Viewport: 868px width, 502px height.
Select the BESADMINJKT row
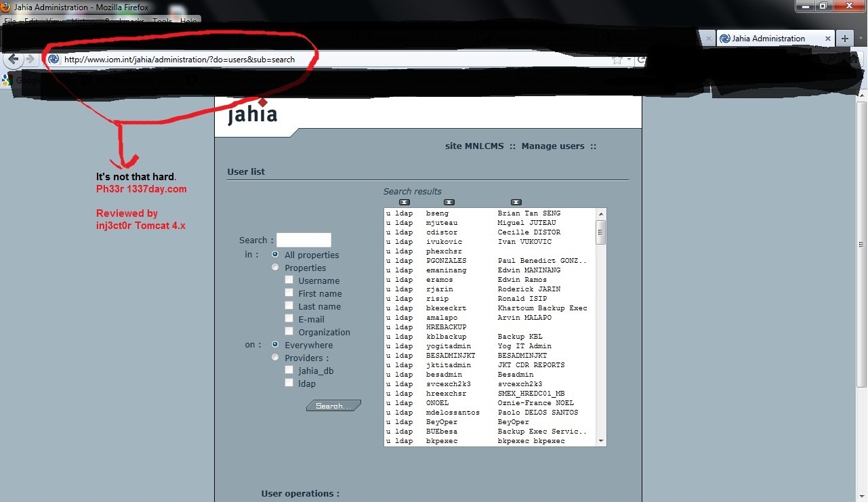coord(489,356)
